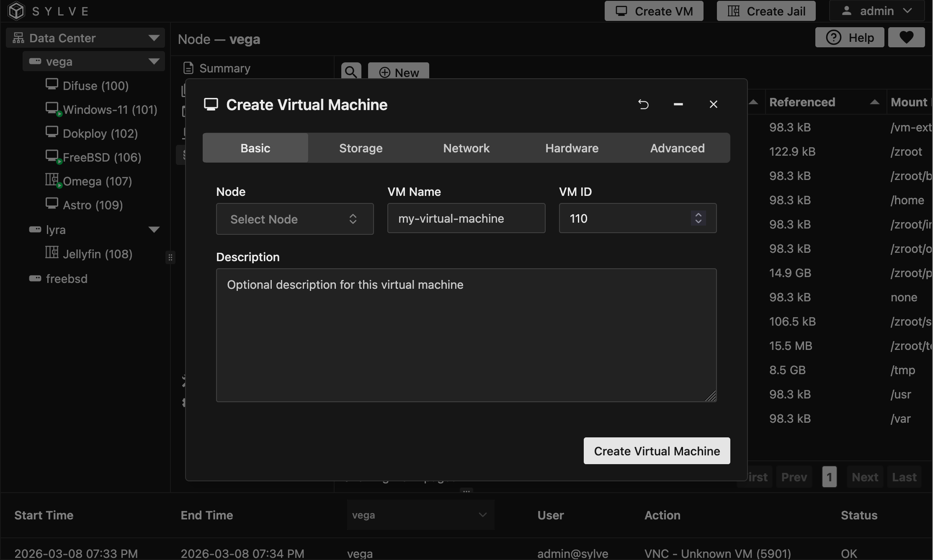Click the heart donation icon
Image resolution: width=933 pixels, height=560 pixels.
click(x=906, y=37)
